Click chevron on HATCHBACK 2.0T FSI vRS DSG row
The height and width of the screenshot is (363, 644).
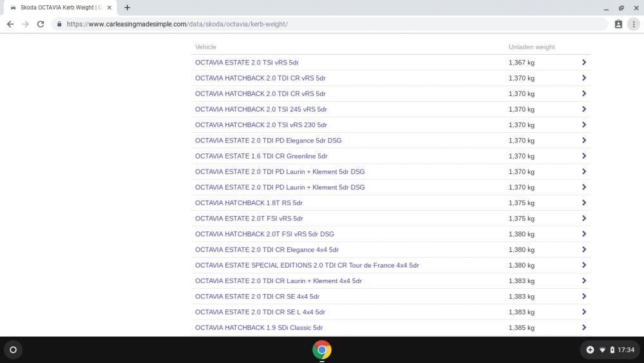583,234
